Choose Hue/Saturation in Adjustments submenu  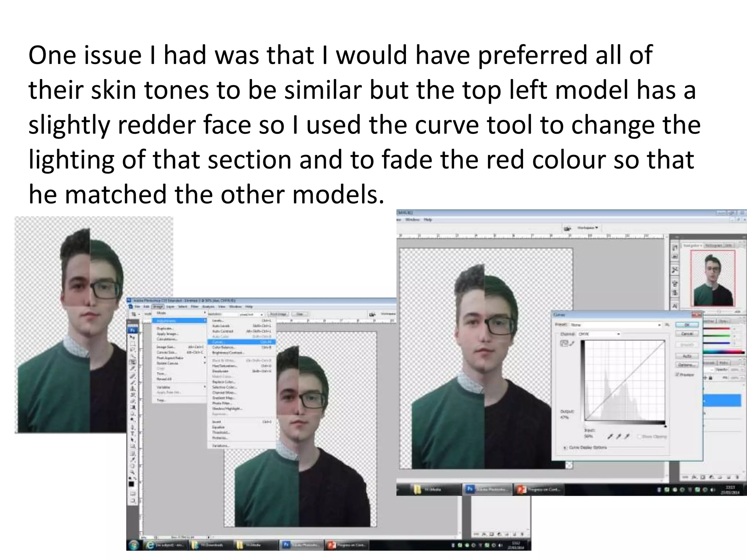[241, 365]
